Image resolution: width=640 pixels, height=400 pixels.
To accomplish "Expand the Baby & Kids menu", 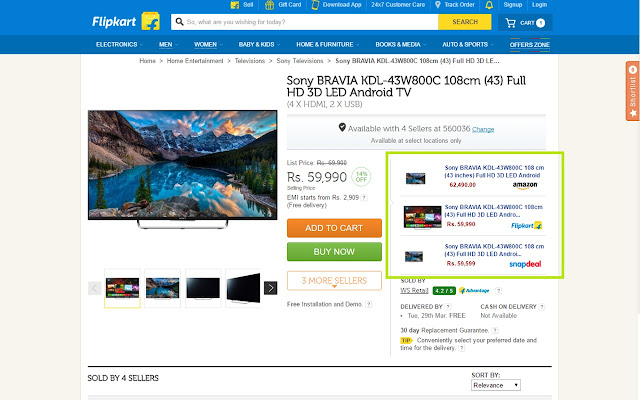I will 259,44.
